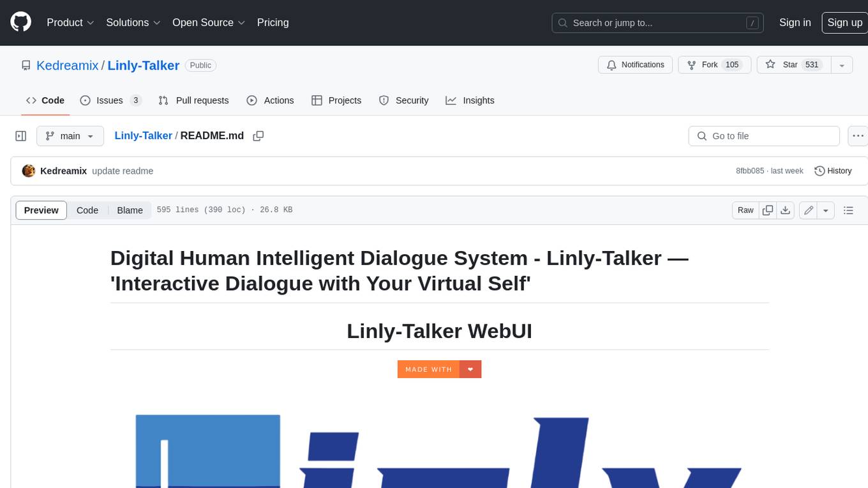Switch to the Pull requests tab
Viewport: 868px width, 488px height.
[193, 100]
